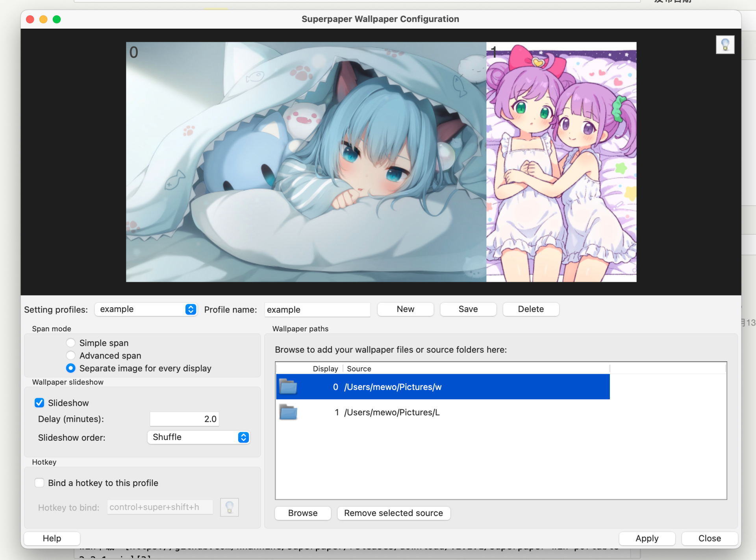Enable Bind a hotkey to this profile
This screenshot has width=756, height=560.
pos(39,482)
